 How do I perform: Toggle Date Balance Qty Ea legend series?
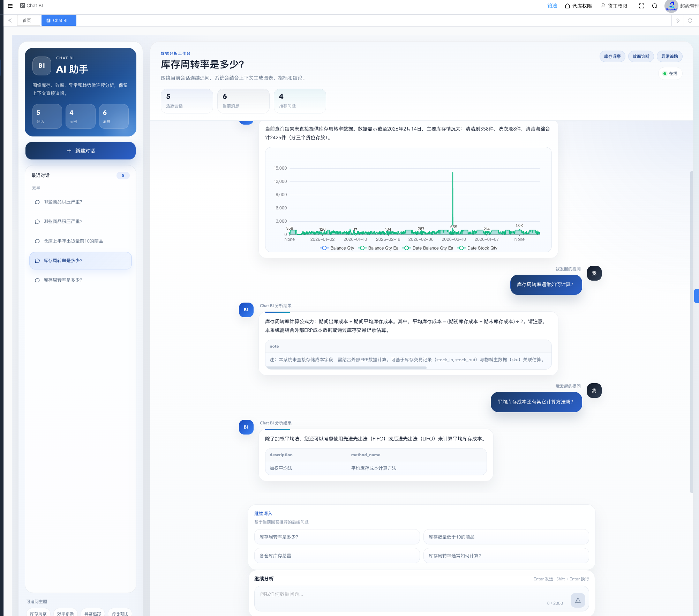click(x=428, y=248)
